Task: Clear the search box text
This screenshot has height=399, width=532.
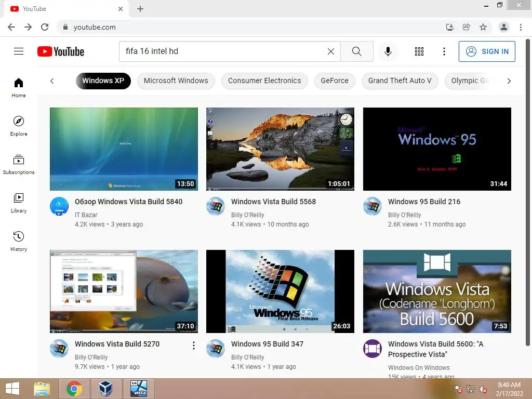Action: point(331,51)
